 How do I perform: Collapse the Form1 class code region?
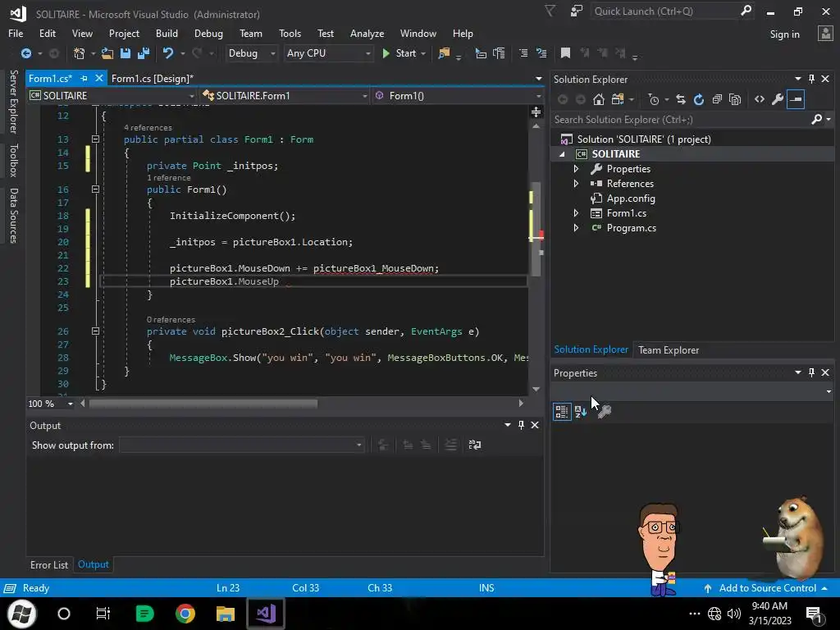click(x=95, y=139)
